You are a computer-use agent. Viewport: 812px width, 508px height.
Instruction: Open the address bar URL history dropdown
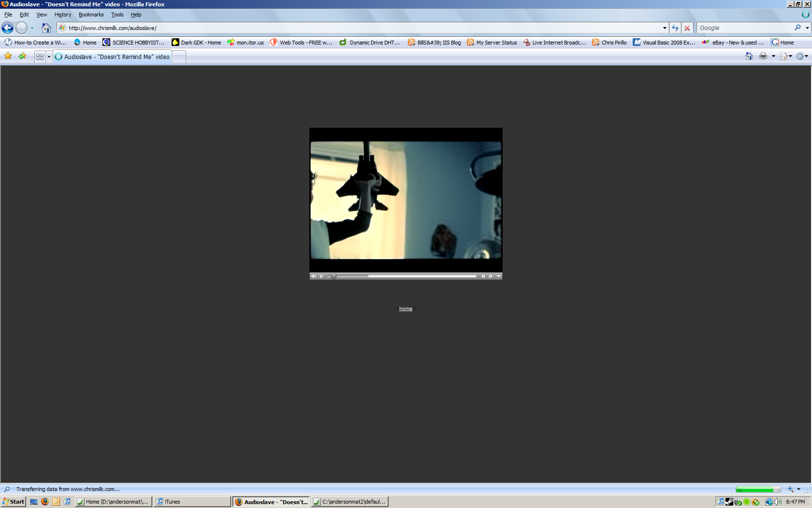(x=665, y=28)
